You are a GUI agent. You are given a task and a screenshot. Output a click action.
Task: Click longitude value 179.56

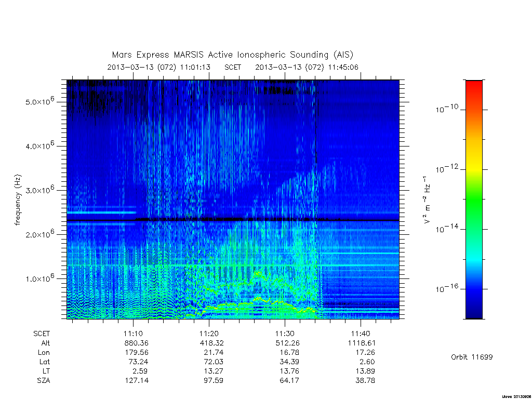tap(137, 353)
